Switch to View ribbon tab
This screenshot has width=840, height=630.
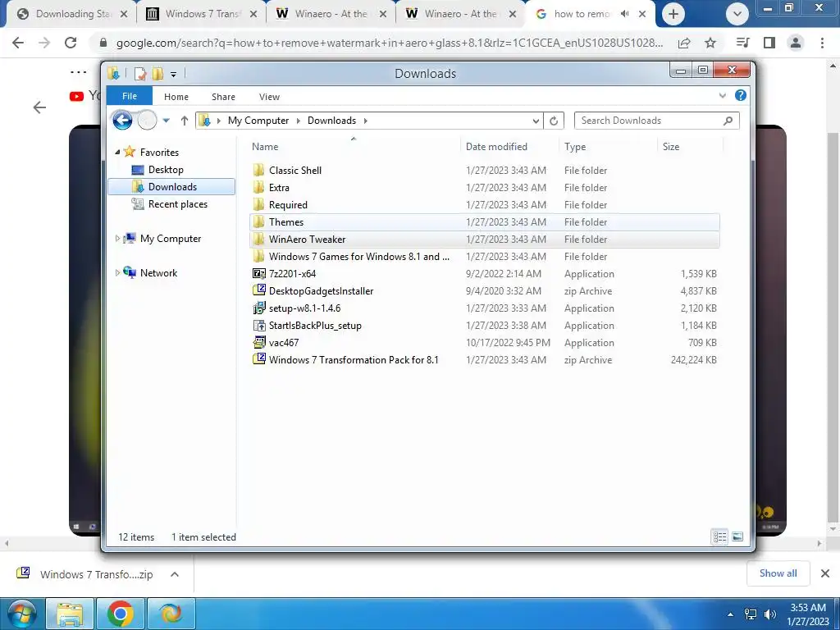pyautogui.click(x=269, y=97)
